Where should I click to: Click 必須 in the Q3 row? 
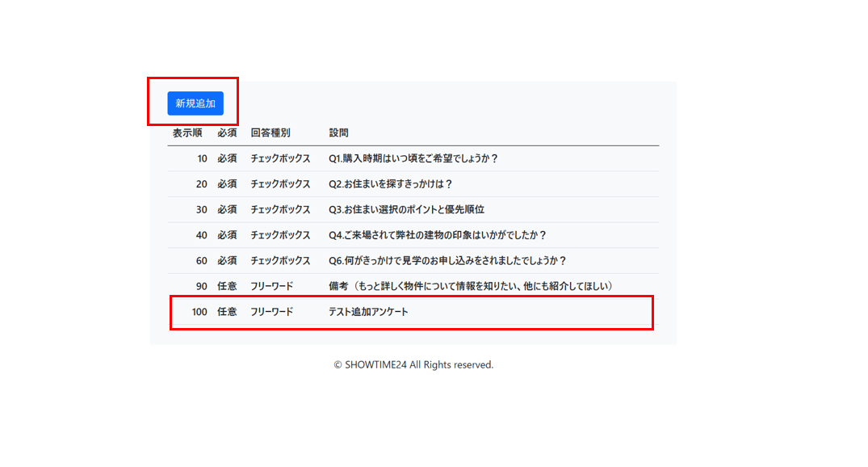pos(227,209)
